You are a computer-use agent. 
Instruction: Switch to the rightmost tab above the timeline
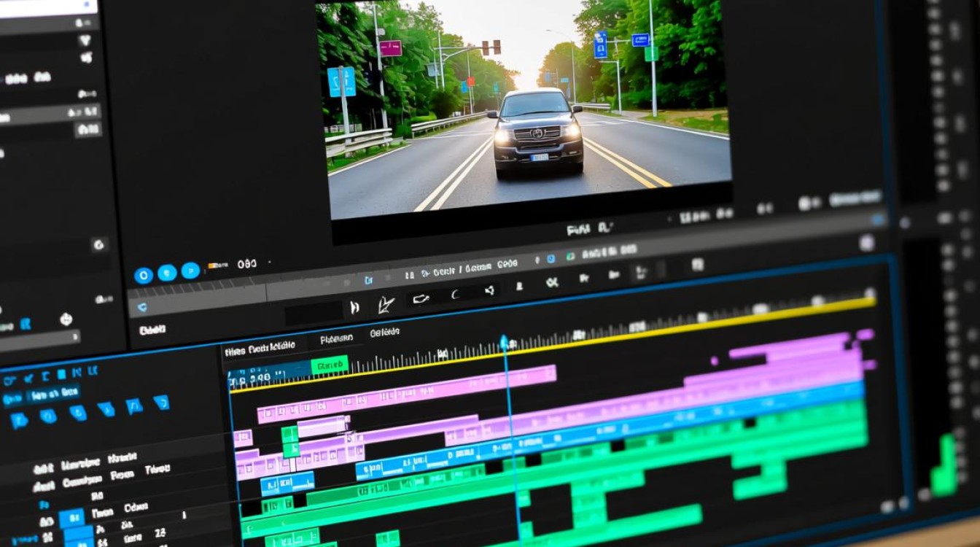[384, 333]
